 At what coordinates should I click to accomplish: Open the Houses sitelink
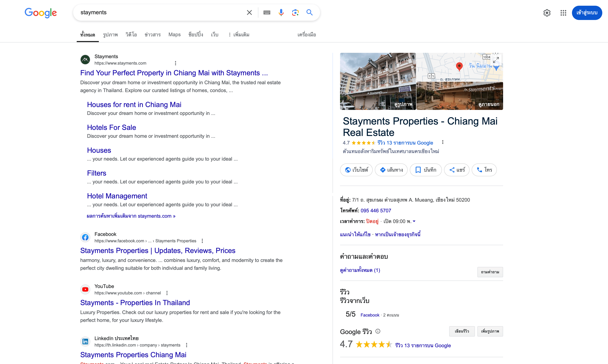(99, 150)
